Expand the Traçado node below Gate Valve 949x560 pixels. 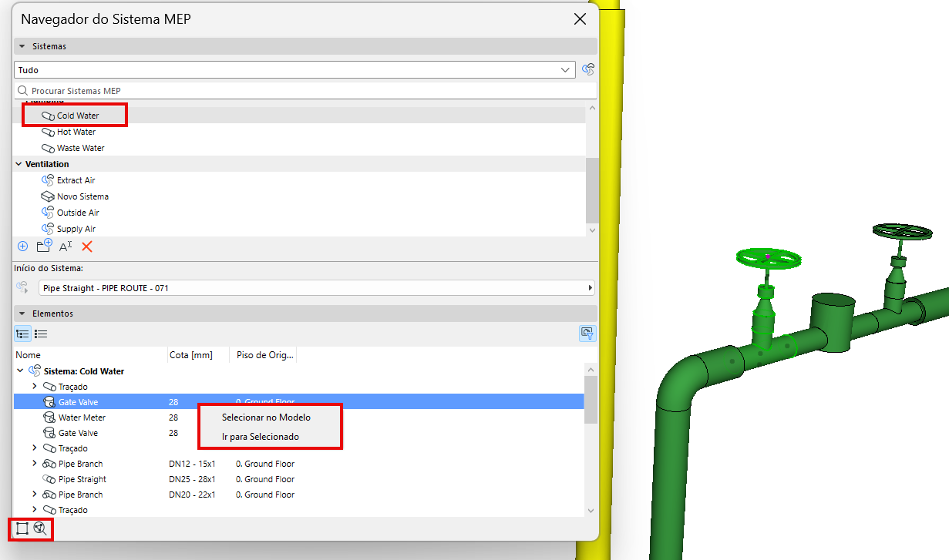pyautogui.click(x=34, y=448)
